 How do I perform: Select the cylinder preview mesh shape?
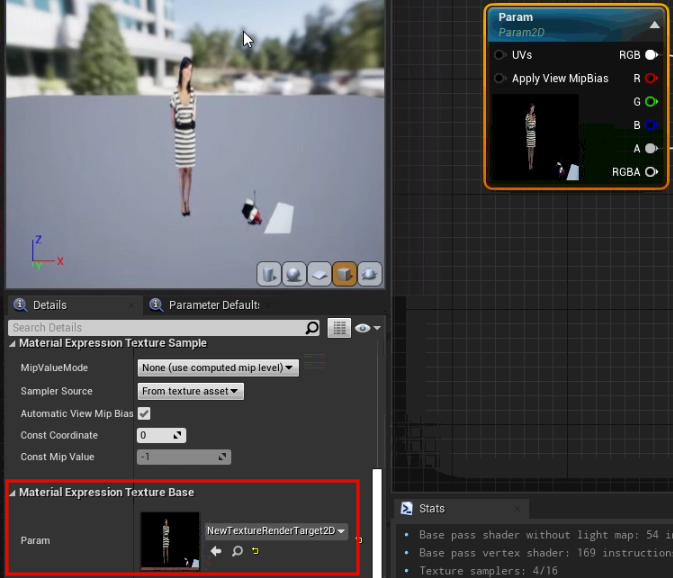(x=269, y=274)
